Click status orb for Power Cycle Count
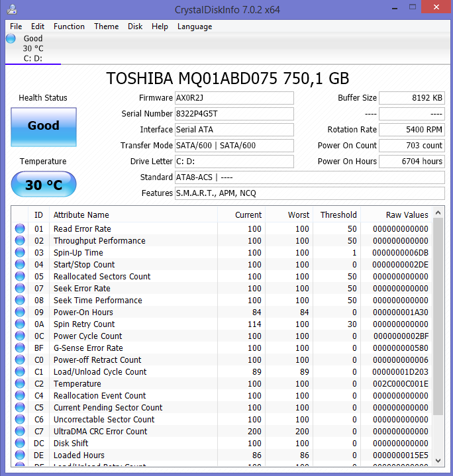Viewport: 453px width, 476px height. coord(20,336)
